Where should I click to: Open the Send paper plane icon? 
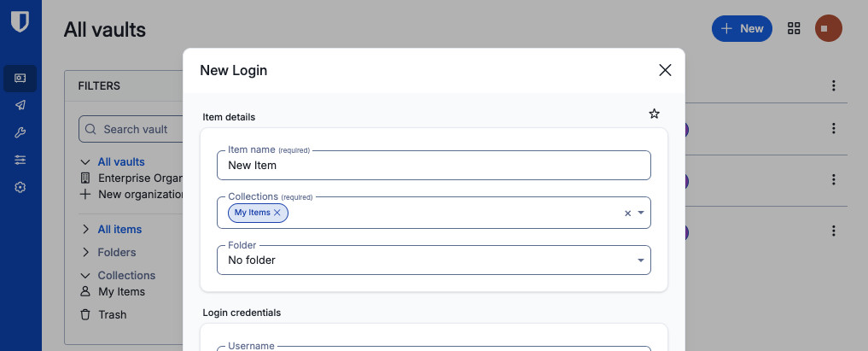pos(20,105)
